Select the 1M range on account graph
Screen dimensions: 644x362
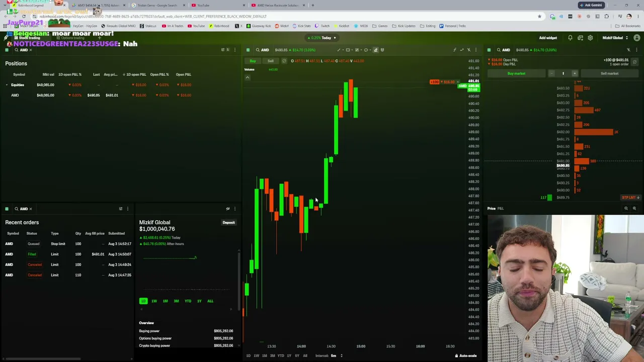[165, 301]
